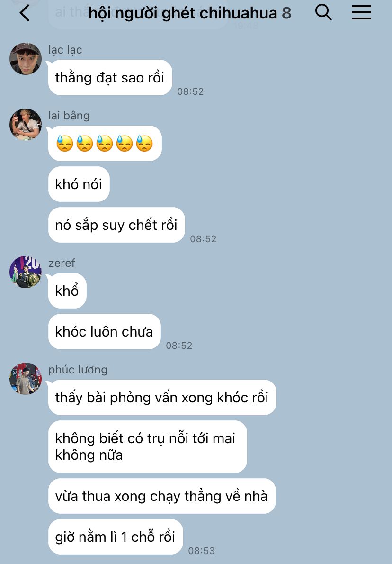The width and height of the screenshot is (392, 564).
Task: Tap the back arrow icon
Action: point(25,13)
